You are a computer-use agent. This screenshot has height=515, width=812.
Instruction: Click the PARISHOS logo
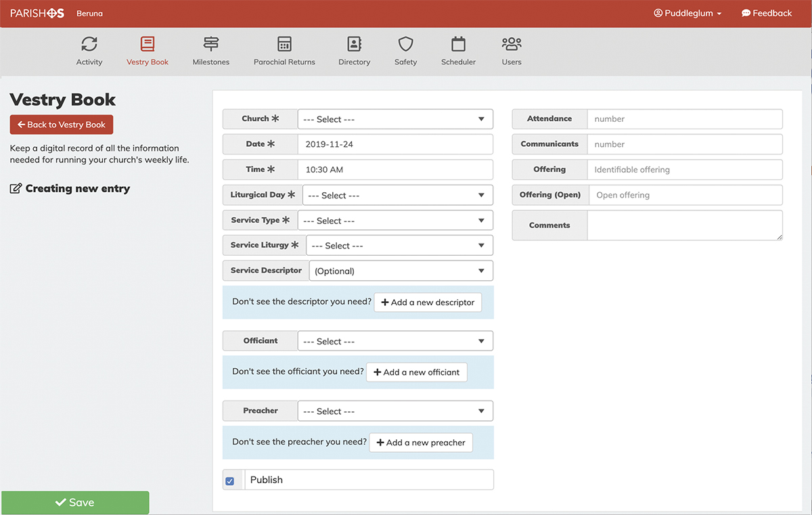click(x=37, y=14)
